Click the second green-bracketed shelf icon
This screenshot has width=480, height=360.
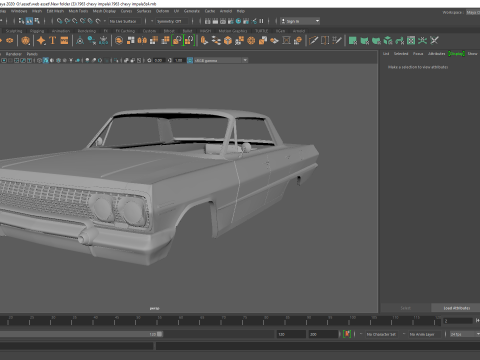189,40
